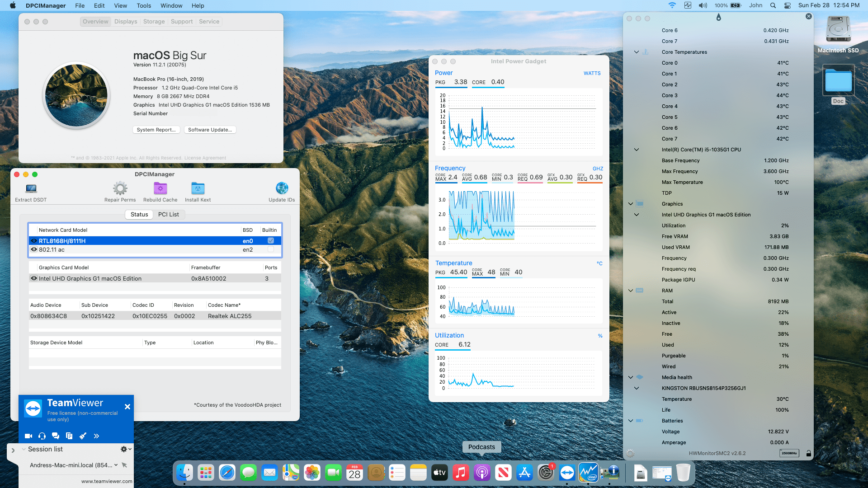The height and width of the screenshot is (488, 868).
Task: Open the Displays tab in About window
Action: pyautogui.click(x=125, y=21)
